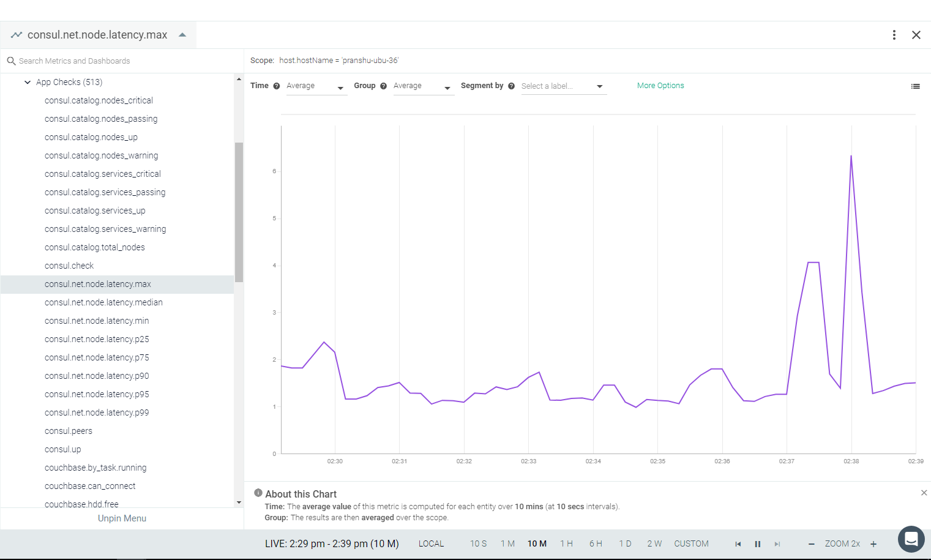Open the CUSTOM time range picker
Image resolution: width=931 pixels, height=560 pixels.
692,543
